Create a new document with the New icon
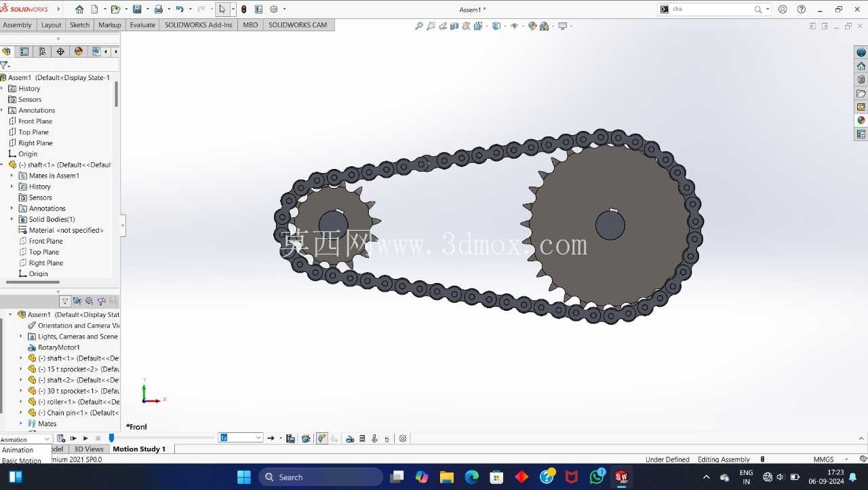 coord(94,10)
